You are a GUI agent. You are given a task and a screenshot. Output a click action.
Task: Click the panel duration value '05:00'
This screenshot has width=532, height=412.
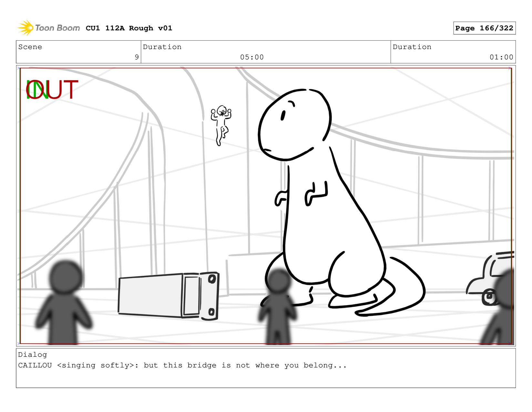(252, 57)
